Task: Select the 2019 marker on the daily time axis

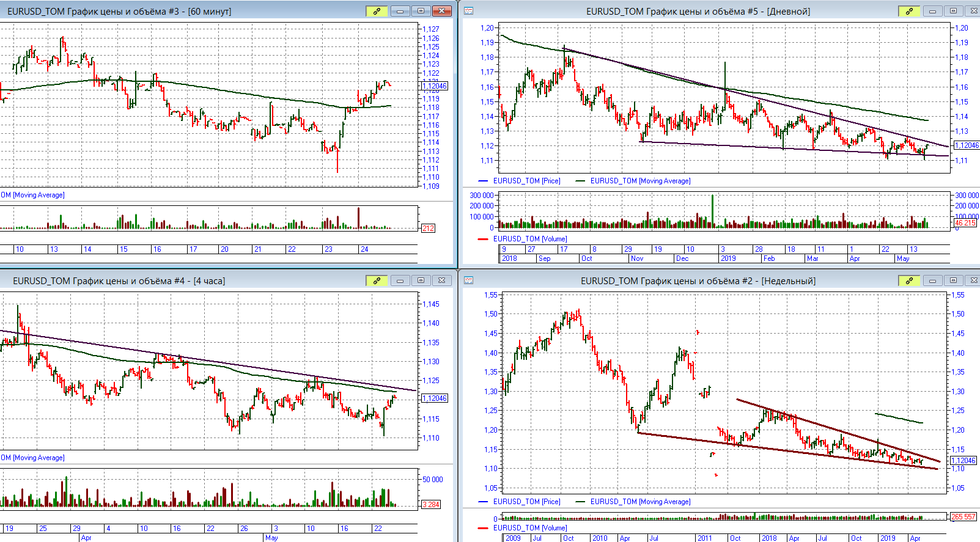Action: [728, 258]
